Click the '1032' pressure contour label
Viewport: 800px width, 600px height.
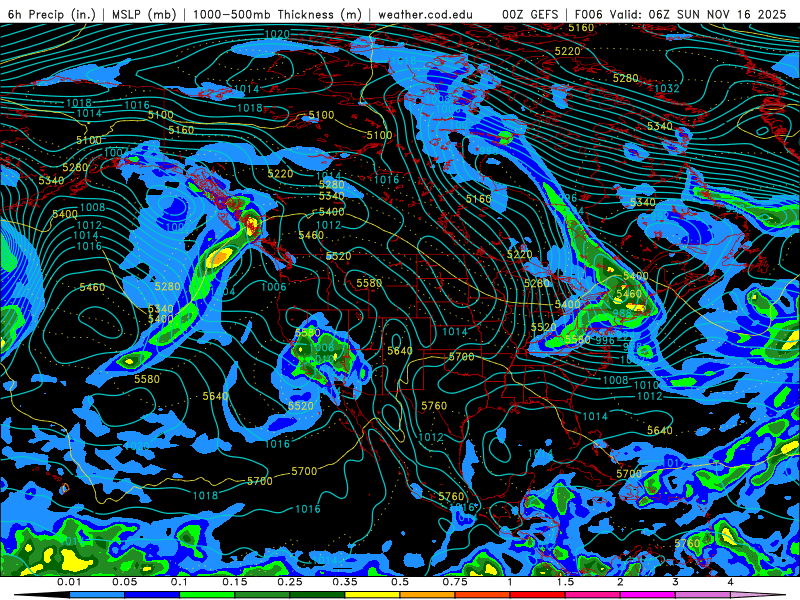(x=667, y=88)
